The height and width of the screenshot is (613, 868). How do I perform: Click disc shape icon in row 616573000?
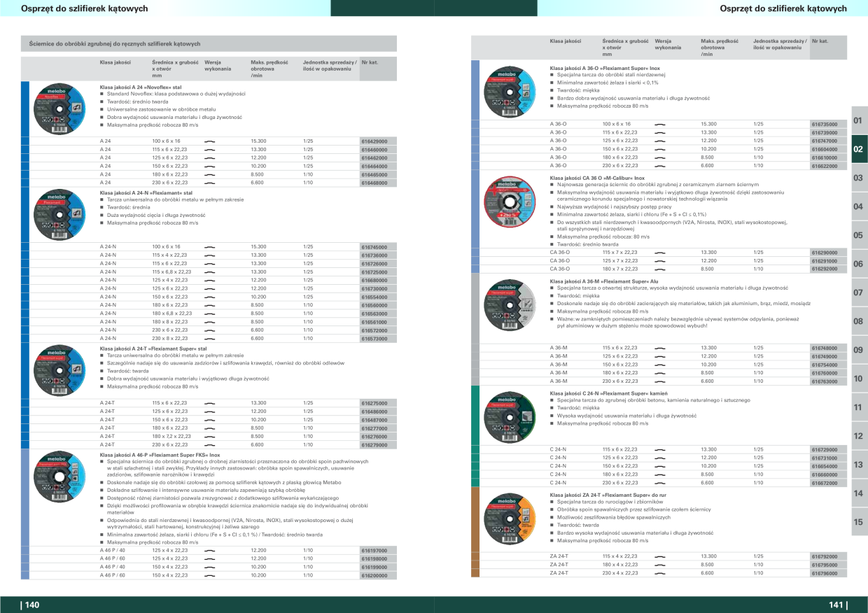point(209,338)
